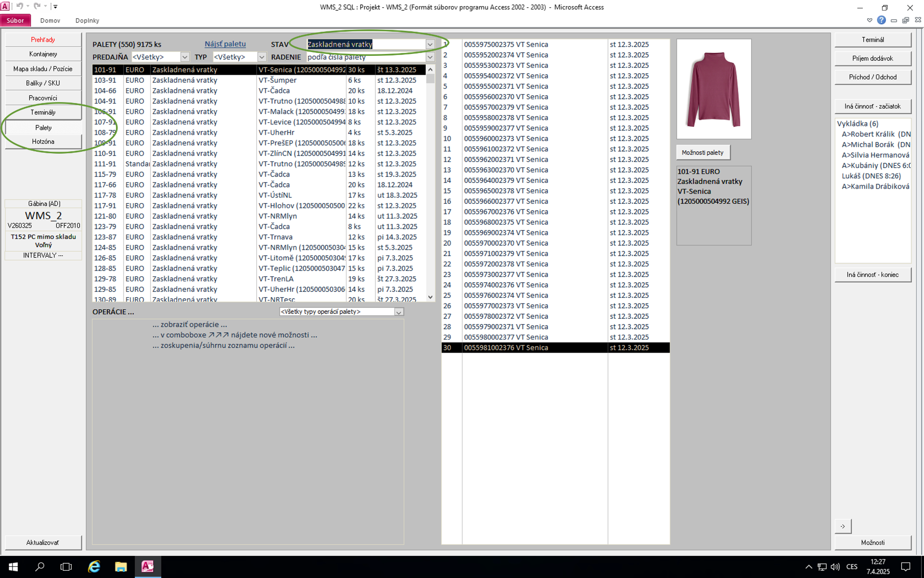
Task: Open the PREDAJŇA combo box arrow
Action: click(185, 57)
